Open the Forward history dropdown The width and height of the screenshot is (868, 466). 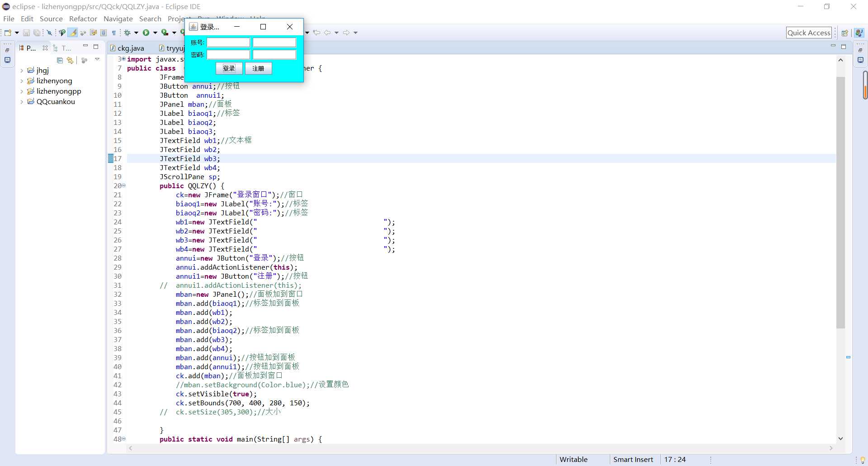tap(355, 33)
